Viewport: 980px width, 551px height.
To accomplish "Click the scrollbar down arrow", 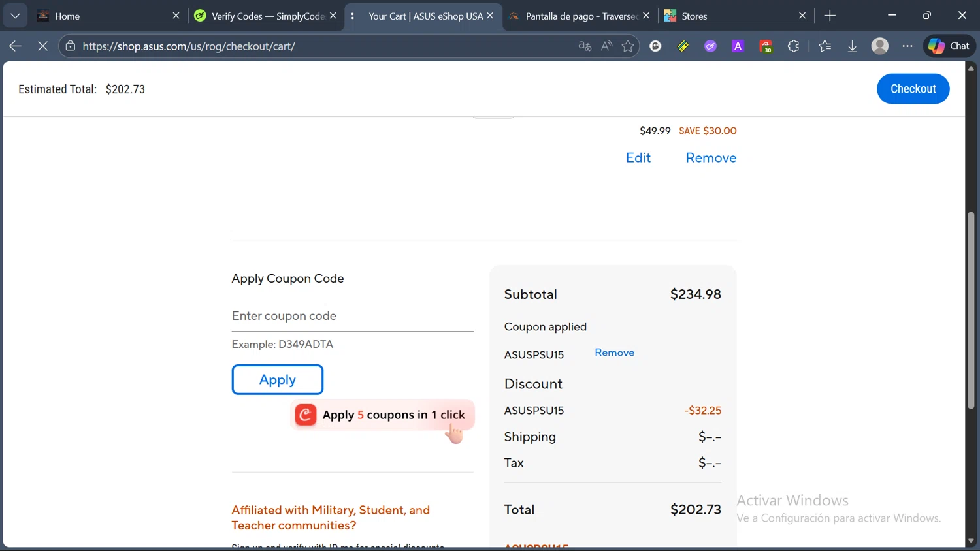I will [971, 541].
